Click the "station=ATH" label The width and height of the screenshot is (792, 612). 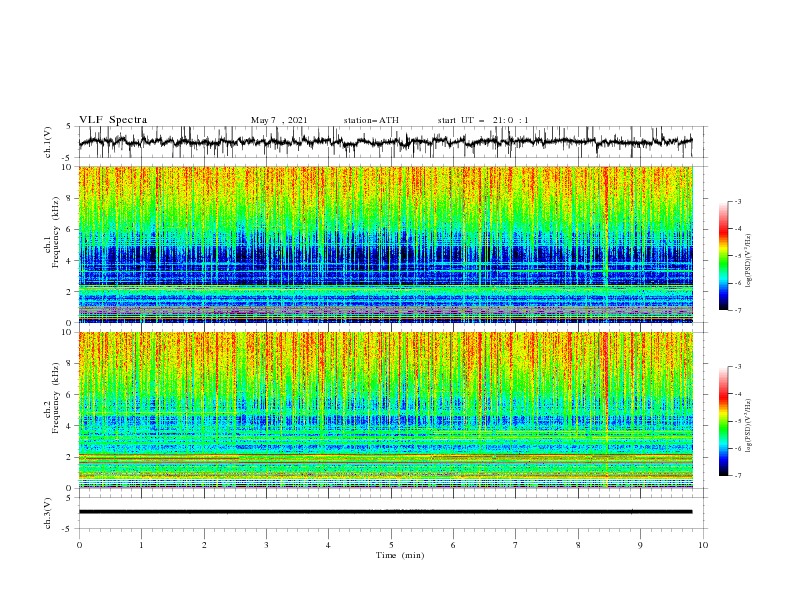click(371, 120)
